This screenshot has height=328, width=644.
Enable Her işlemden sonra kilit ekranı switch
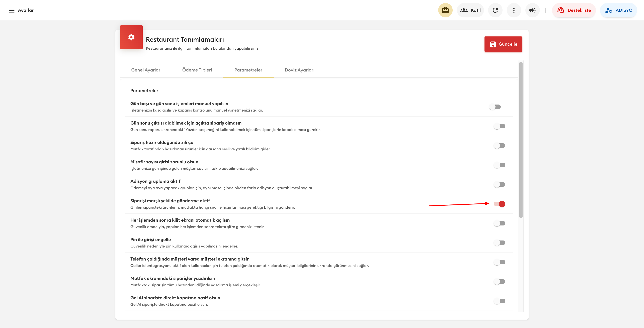500,223
